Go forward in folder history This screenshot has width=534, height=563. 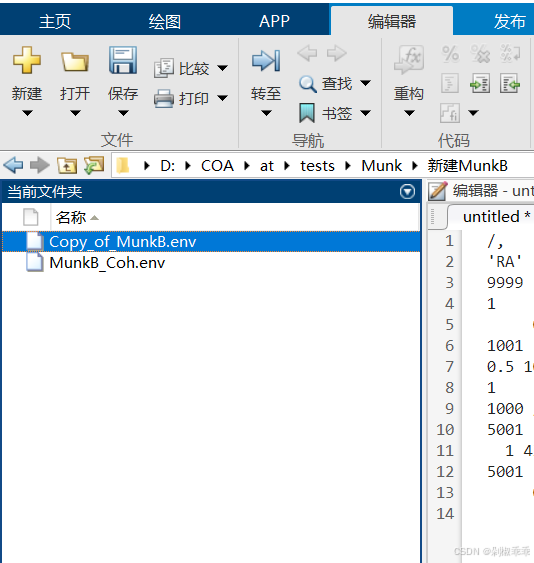click(x=40, y=166)
